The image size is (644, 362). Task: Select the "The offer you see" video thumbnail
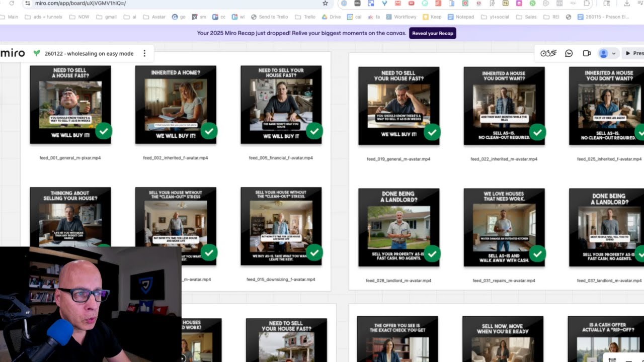[397, 339]
